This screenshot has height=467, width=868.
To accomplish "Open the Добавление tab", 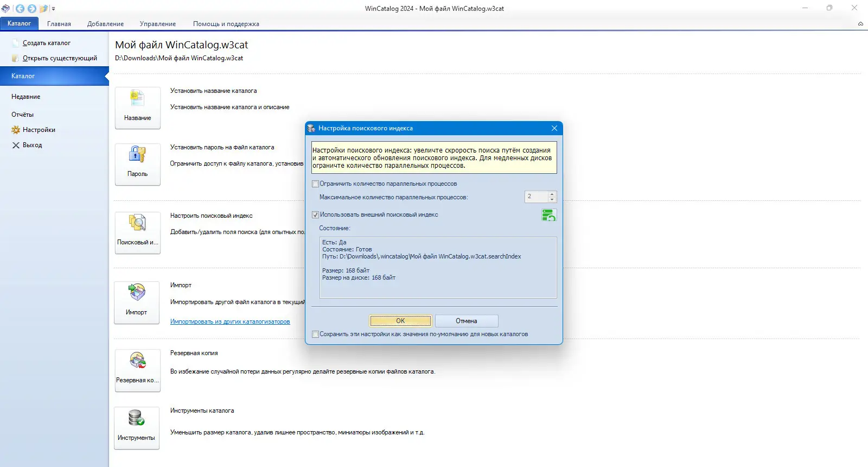I will (x=105, y=24).
